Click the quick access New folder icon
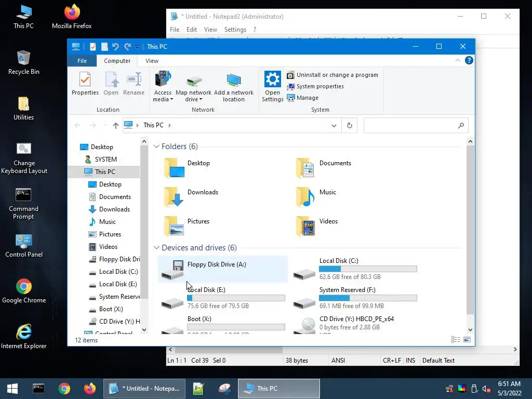 (104, 46)
